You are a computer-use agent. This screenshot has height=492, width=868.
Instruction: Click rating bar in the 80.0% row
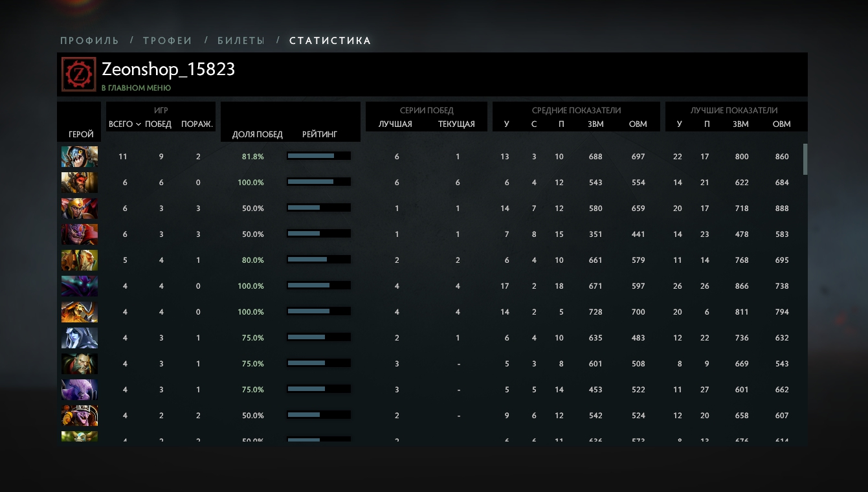(x=319, y=260)
